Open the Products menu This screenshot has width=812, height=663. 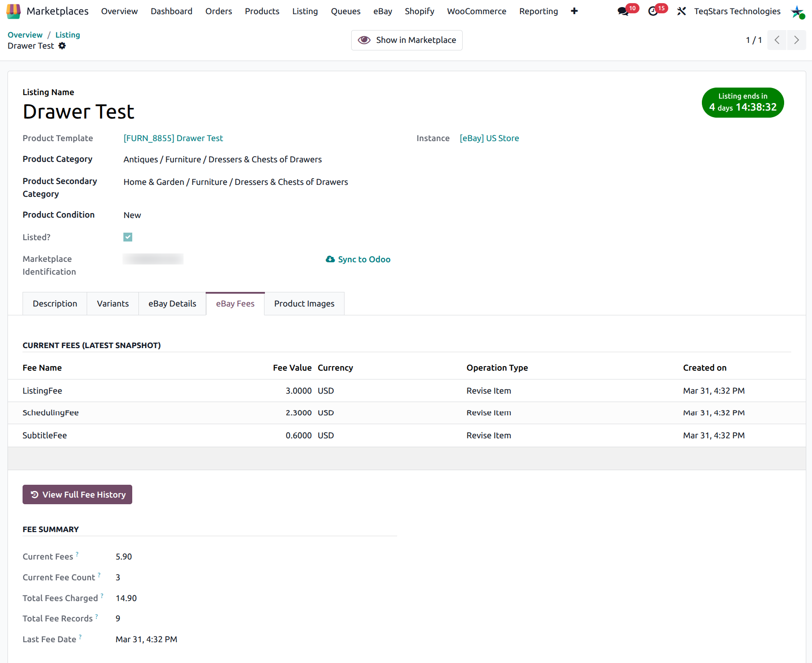pos(262,11)
